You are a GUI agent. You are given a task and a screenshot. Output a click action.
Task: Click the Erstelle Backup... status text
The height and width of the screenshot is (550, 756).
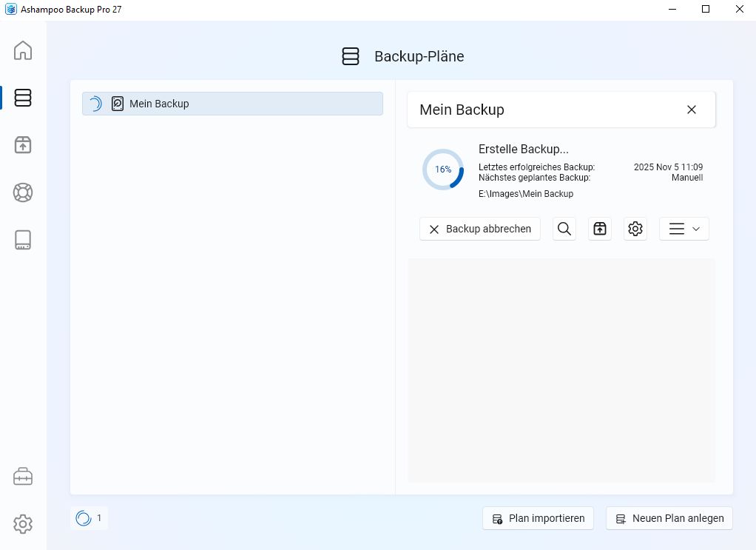(x=524, y=149)
